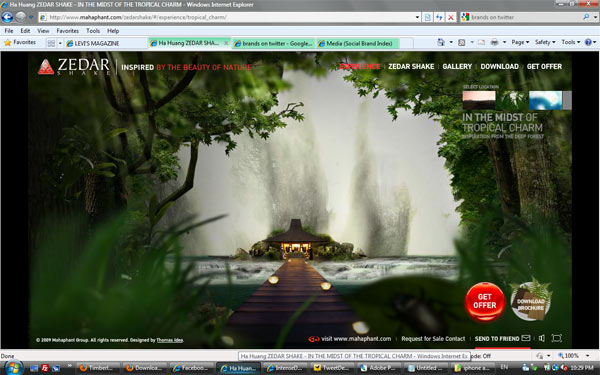Image resolution: width=600 pixels, height=375 pixels.
Task: Refresh the page with the refresh icon
Action: coord(439,17)
